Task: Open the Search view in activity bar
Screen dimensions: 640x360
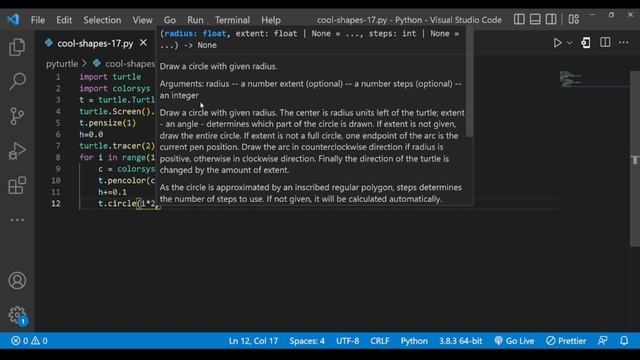Action: coord(17,81)
